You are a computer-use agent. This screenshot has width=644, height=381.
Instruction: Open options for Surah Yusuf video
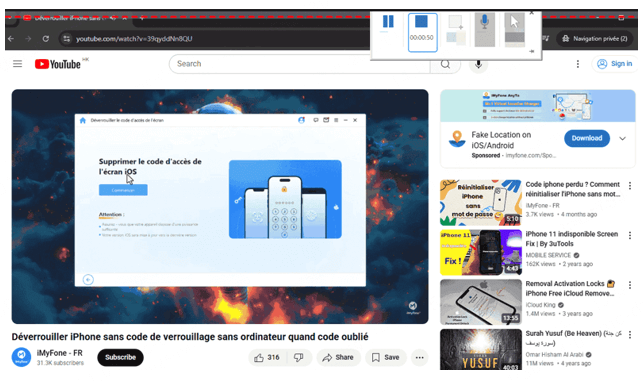pyautogui.click(x=629, y=335)
